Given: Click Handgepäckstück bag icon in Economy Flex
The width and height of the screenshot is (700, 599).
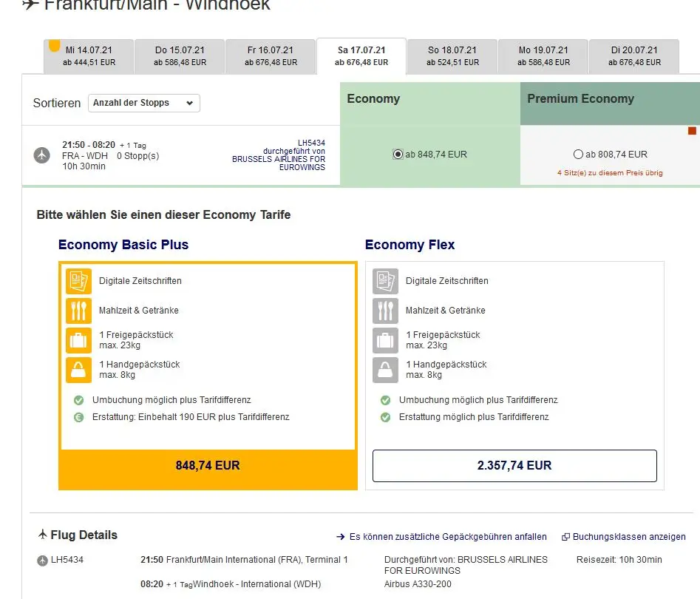Looking at the screenshot, I should [385, 370].
